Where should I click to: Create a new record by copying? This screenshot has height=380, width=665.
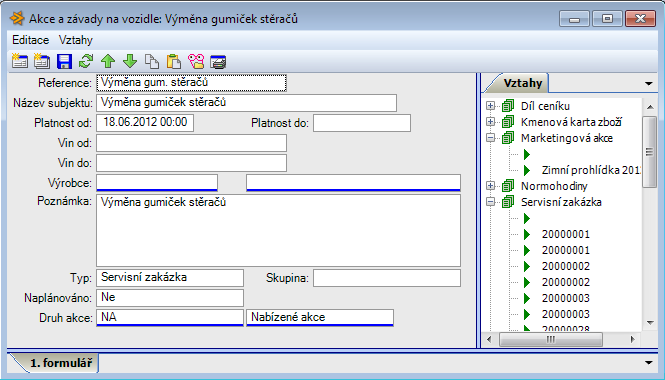42,61
